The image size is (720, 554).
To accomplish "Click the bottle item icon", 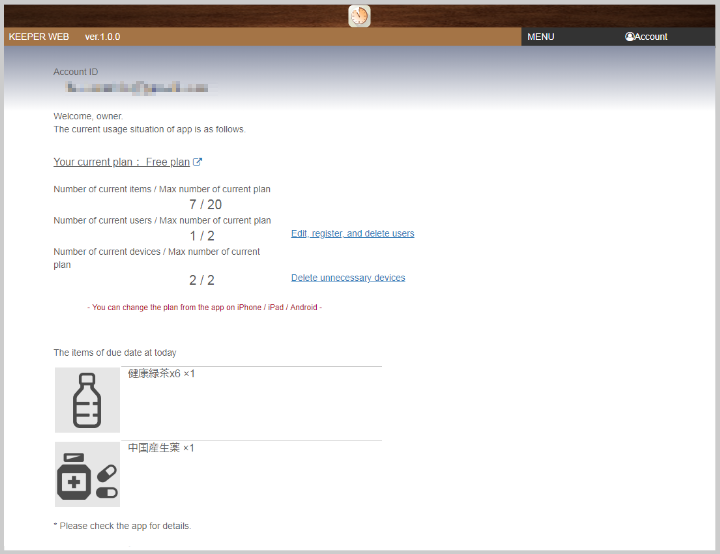I will (x=87, y=400).
